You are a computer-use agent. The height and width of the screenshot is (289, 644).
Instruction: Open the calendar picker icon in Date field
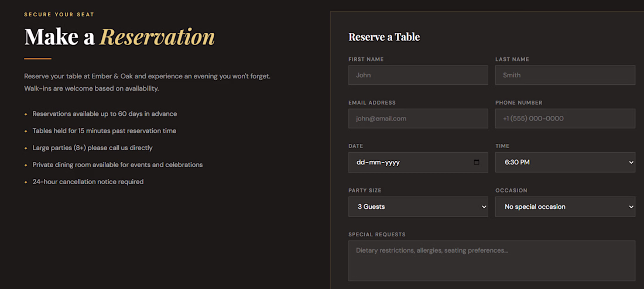click(477, 162)
